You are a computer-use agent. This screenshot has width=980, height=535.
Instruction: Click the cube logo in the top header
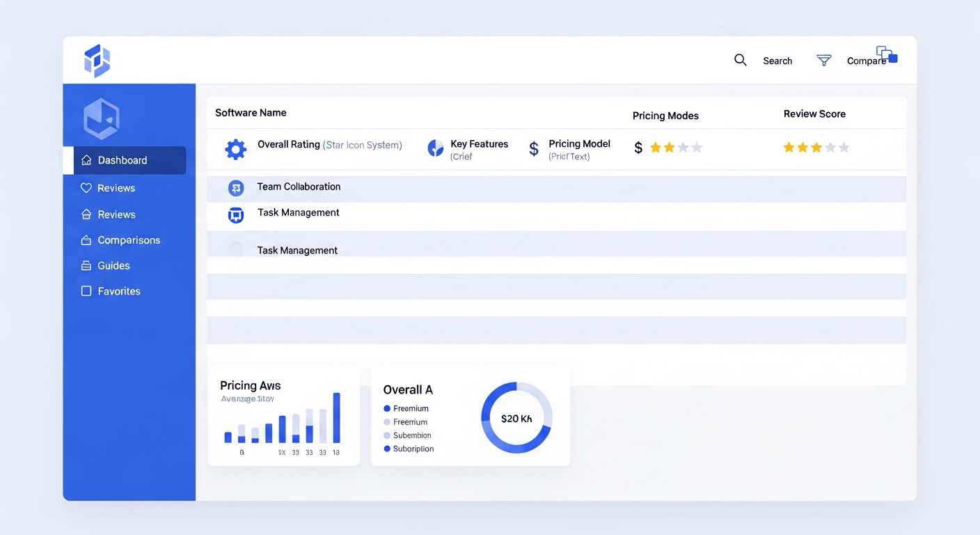pyautogui.click(x=97, y=61)
